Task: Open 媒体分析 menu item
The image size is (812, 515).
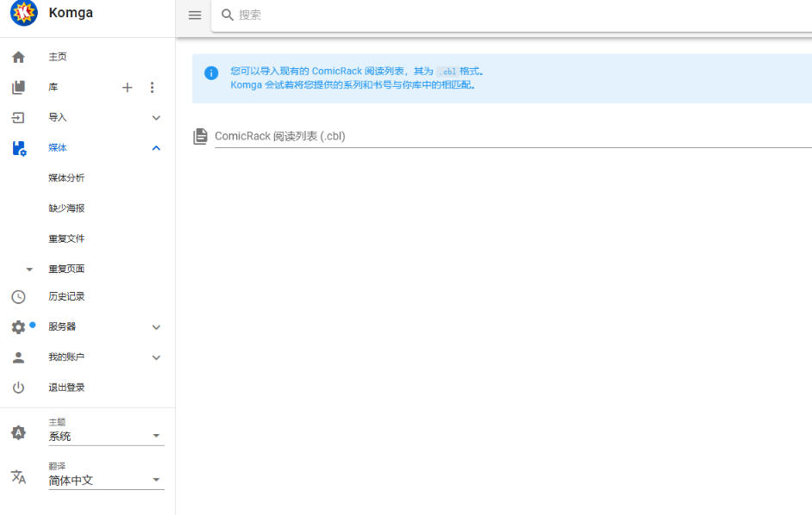Action: 66,178
